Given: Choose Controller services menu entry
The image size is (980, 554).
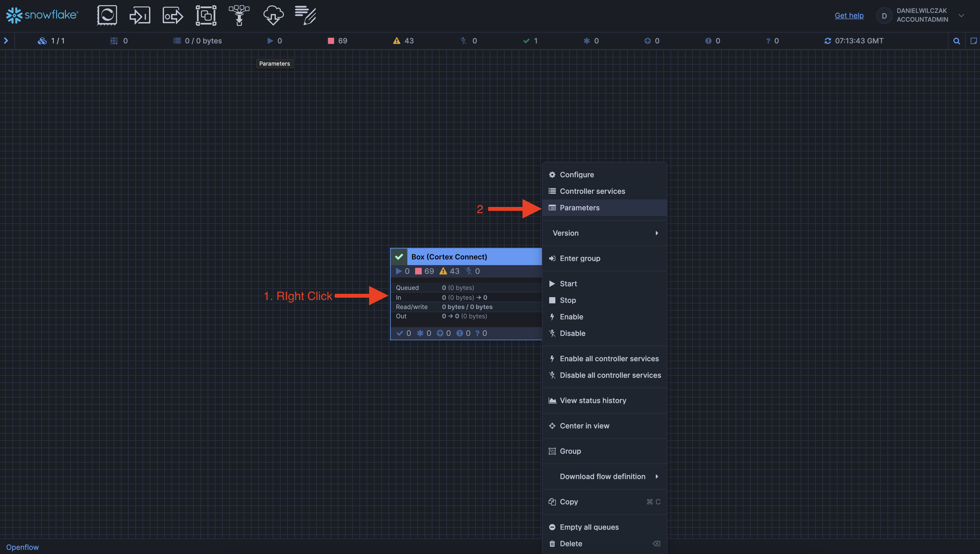Looking at the screenshot, I should coord(592,191).
